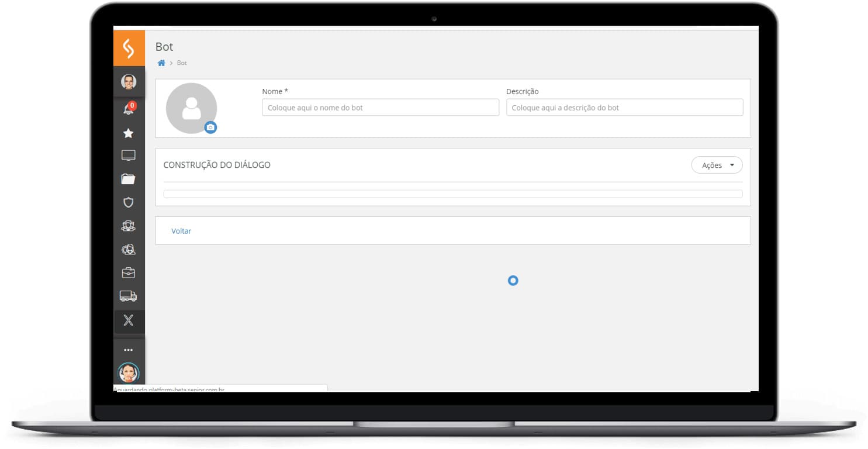Click the camera icon to upload bot photo
This screenshot has height=449, width=868.
point(210,127)
